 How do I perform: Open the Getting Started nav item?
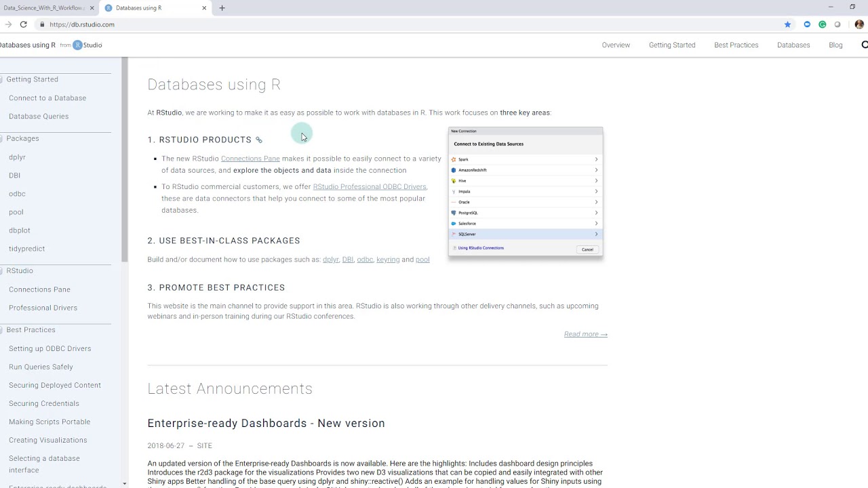[x=672, y=45]
